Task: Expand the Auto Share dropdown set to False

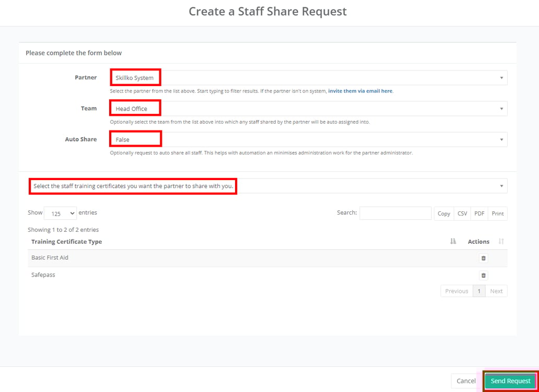Action: (308, 139)
